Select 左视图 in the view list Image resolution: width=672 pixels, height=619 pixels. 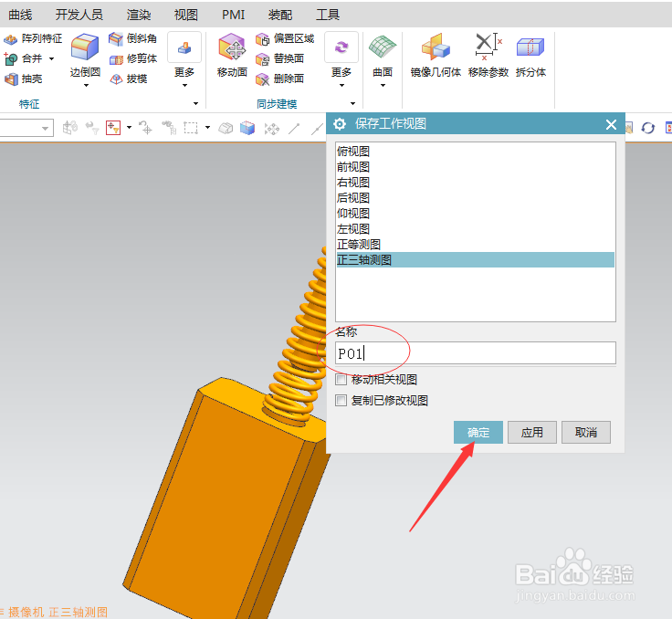476,228
